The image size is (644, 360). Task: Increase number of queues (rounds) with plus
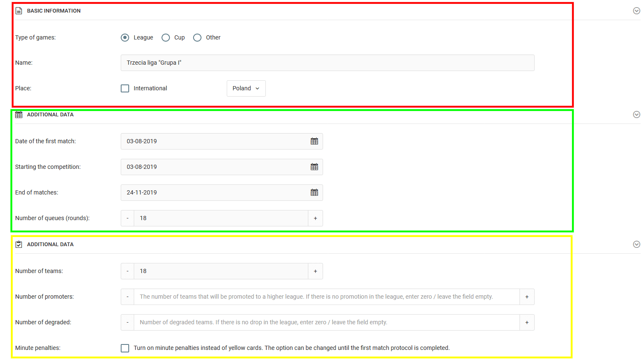[315, 218]
